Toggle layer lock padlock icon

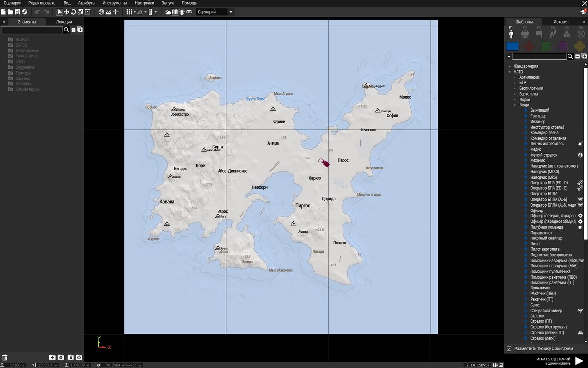click(x=70, y=357)
